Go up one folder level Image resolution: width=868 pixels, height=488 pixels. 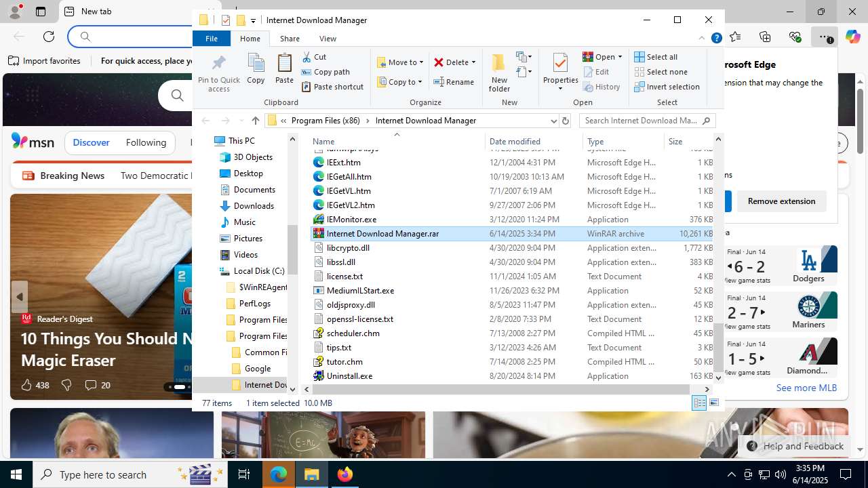(255, 121)
